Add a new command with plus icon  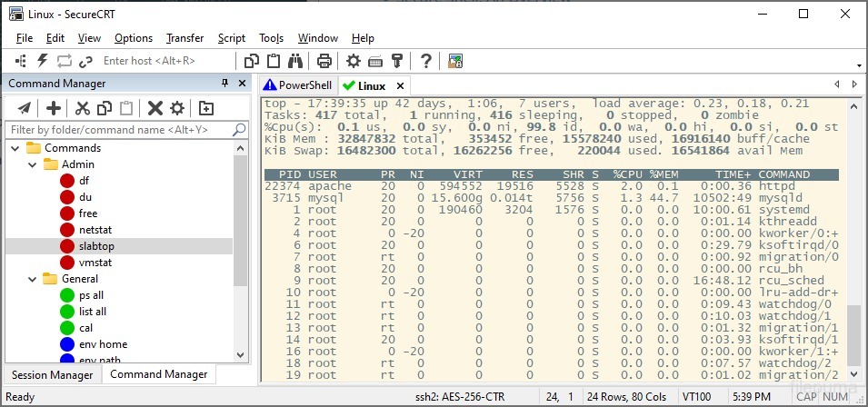coord(54,108)
